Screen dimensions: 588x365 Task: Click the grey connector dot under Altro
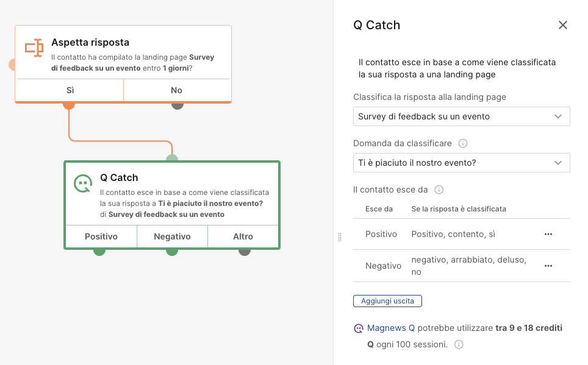245,252
